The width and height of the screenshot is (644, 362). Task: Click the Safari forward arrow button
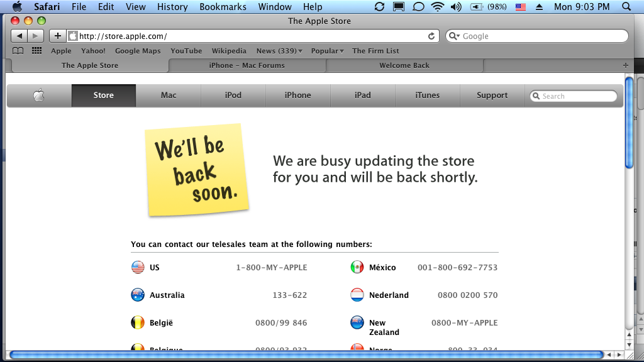tap(35, 36)
